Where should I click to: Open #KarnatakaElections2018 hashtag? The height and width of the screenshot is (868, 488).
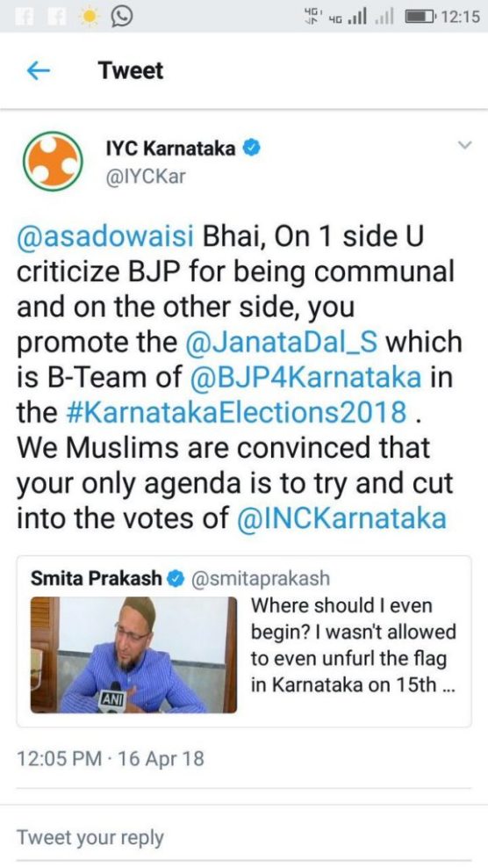point(236,413)
